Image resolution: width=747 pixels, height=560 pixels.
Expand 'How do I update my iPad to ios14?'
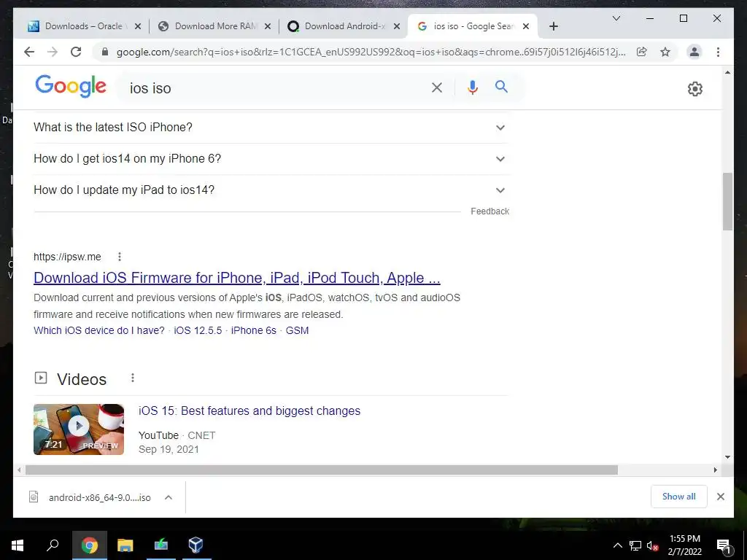pos(271,190)
